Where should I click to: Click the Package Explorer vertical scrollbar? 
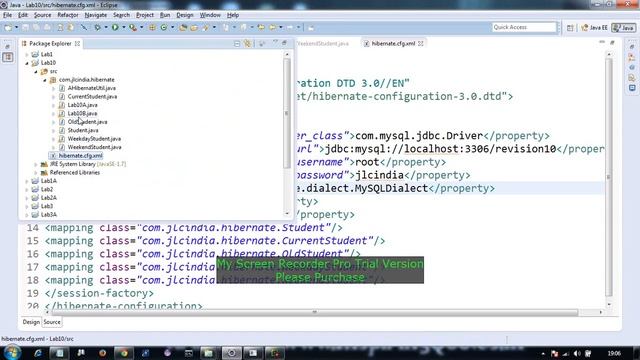pyautogui.click(x=287, y=113)
